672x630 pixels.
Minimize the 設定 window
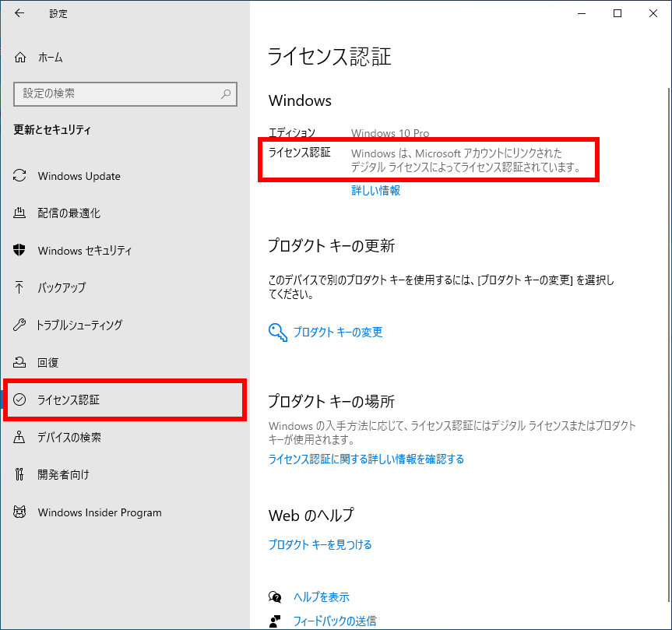point(582,13)
